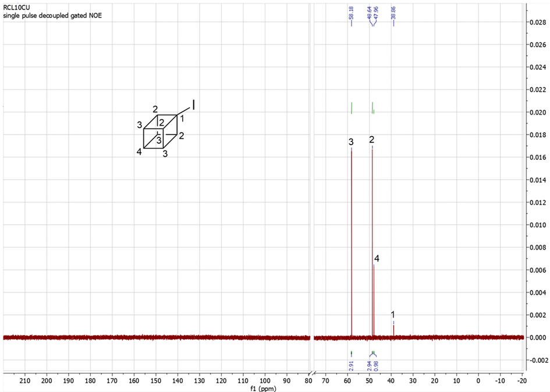Image resolution: width=550 pixels, height=392 pixels.
Task: Click the green integral curve above the 58 ppm peak
Action: (352, 108)
